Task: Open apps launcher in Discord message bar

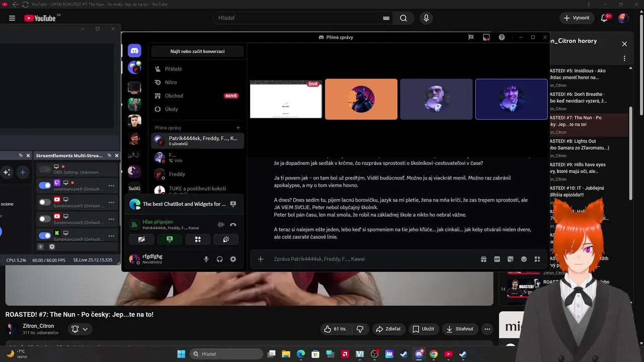Action: click(537, 259)
